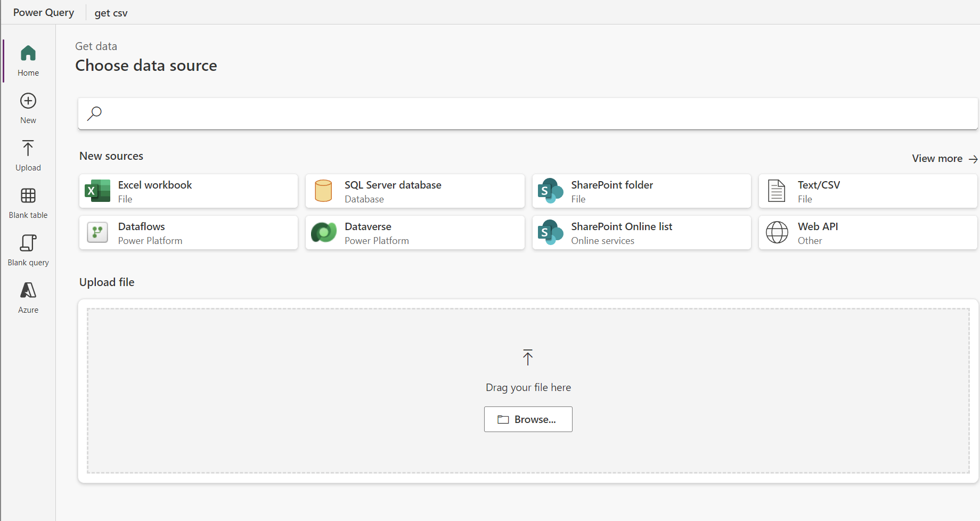Select the SharePoint Online list label
Viewport: 980px width, 521px height.
point(622,226)
